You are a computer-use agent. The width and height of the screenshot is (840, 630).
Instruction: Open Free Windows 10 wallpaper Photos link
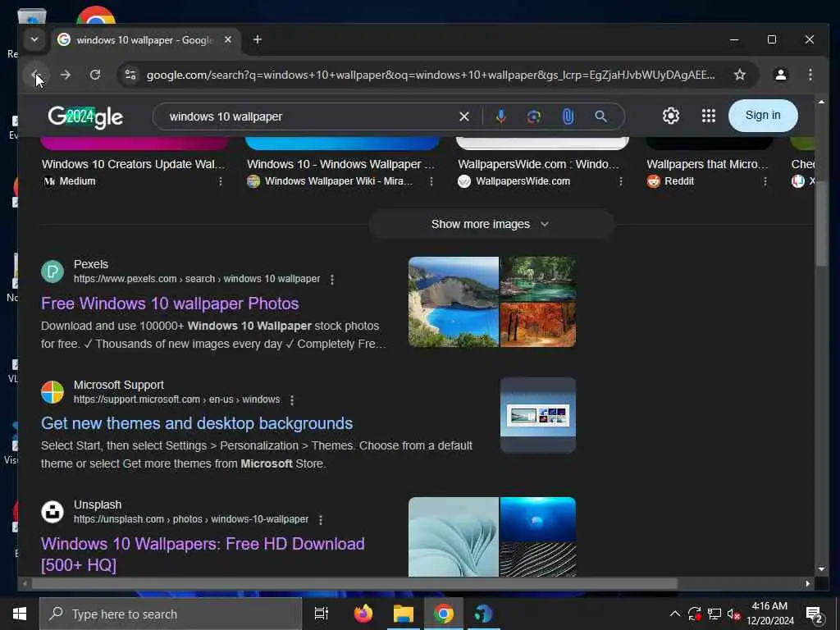(170, 304)
